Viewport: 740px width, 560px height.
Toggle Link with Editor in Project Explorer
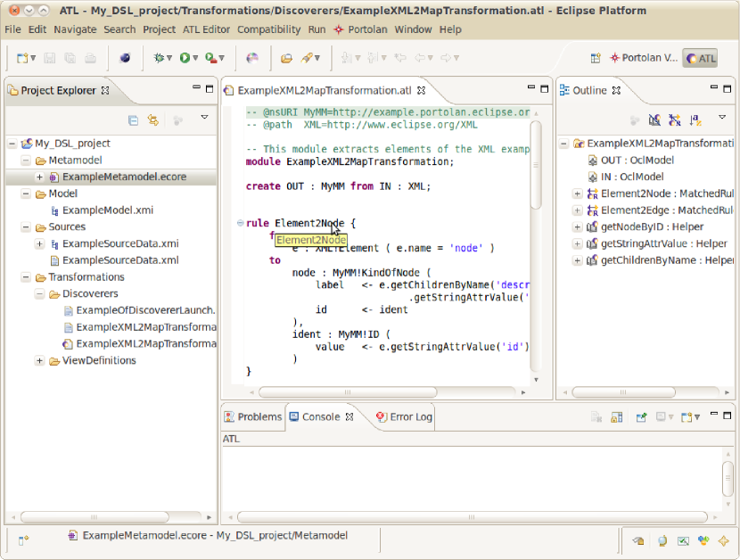pyautogui.click(x=153, y=119)
